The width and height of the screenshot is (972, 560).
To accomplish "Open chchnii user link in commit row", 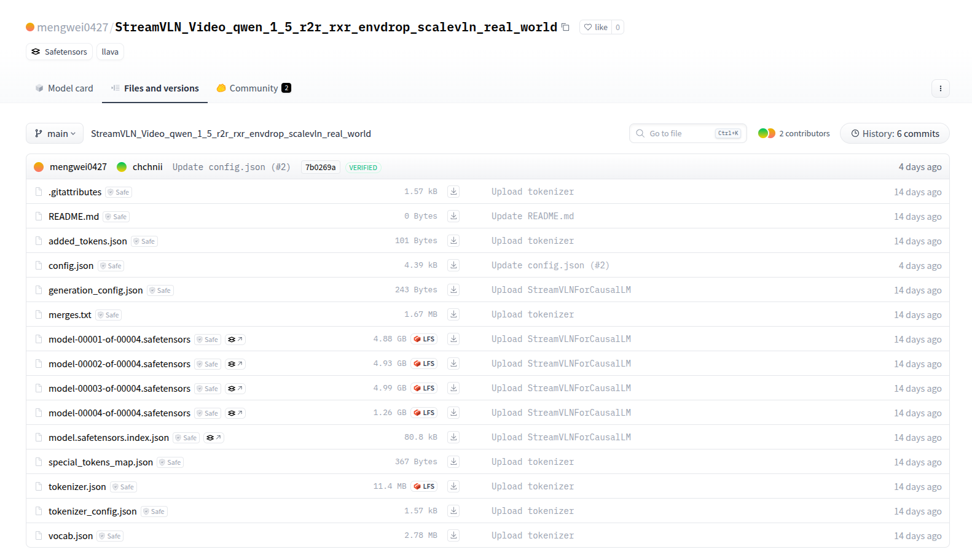I will (x=147, y=167).
